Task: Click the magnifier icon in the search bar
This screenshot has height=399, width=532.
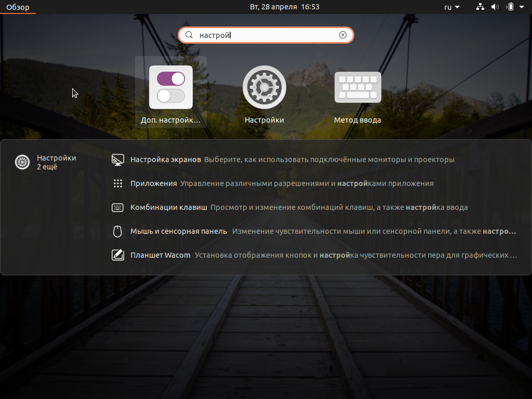Action: coord(189,35)
